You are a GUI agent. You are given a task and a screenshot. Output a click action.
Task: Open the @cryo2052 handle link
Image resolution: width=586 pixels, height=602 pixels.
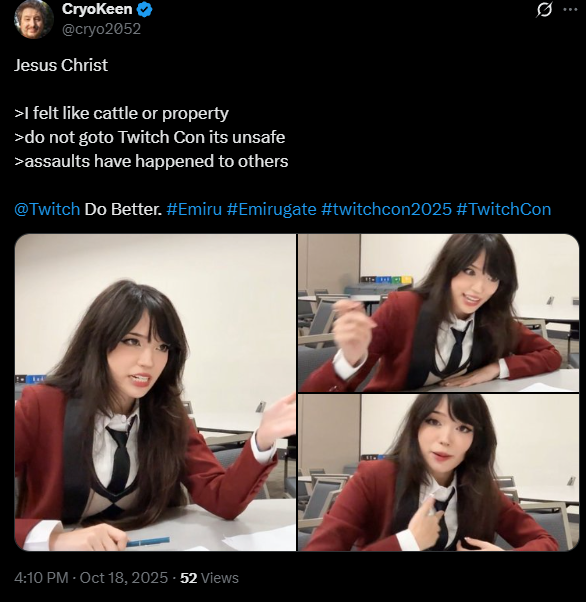pyautogui.click(x=101, y=29)
